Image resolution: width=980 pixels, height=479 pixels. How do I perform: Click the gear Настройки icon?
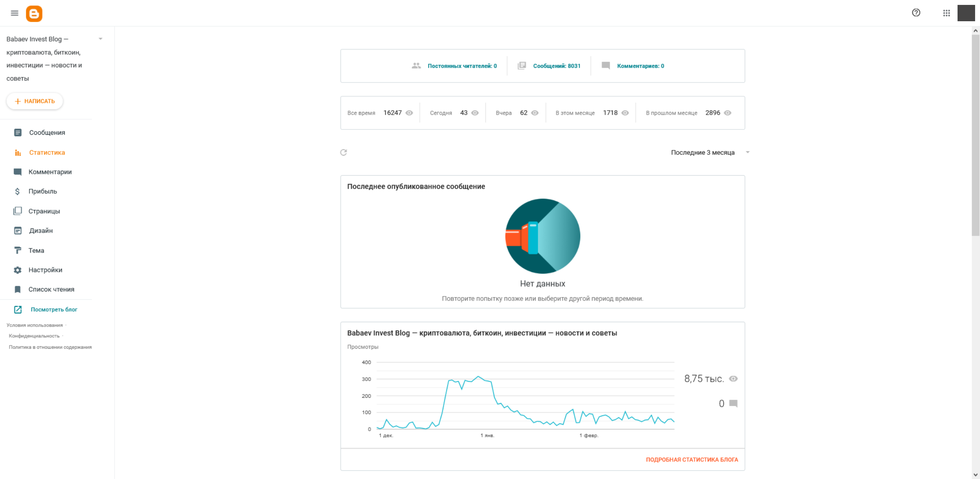(x=18, y=270)
